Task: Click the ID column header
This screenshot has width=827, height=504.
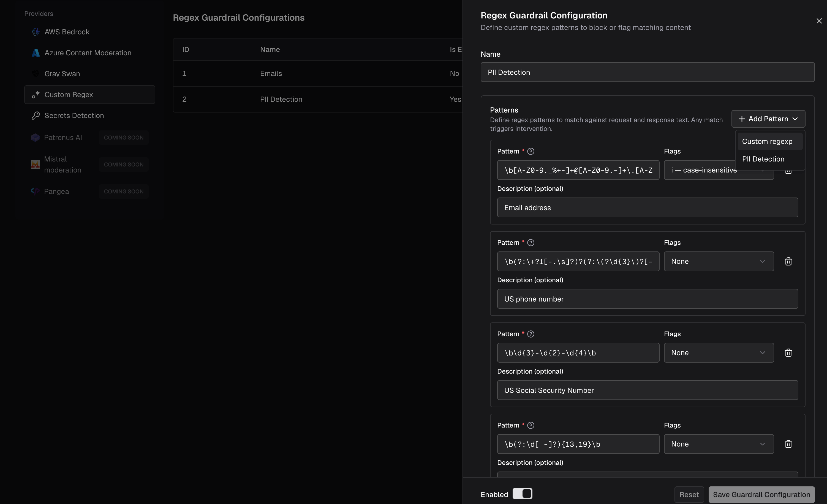Action: click(x=186, y=49)
